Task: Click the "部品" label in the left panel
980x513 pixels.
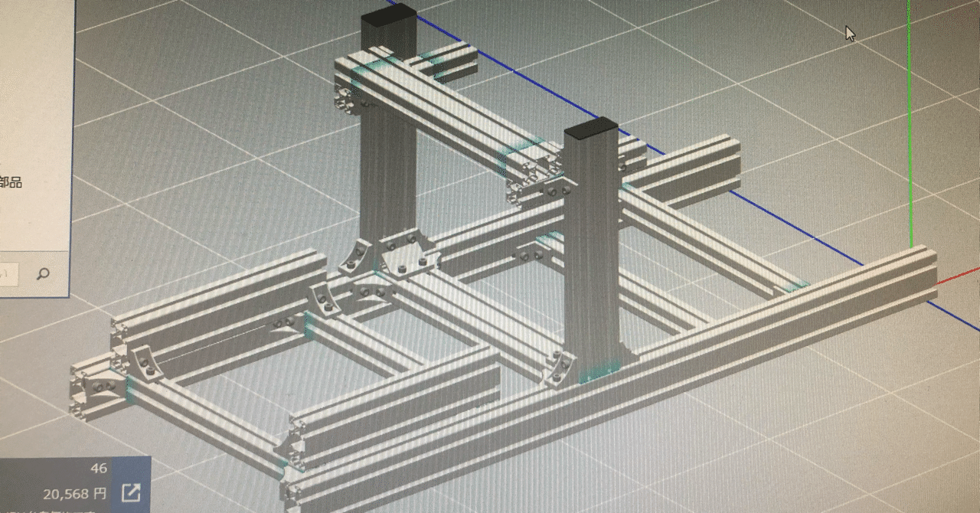Action: [x=11, y=182]
